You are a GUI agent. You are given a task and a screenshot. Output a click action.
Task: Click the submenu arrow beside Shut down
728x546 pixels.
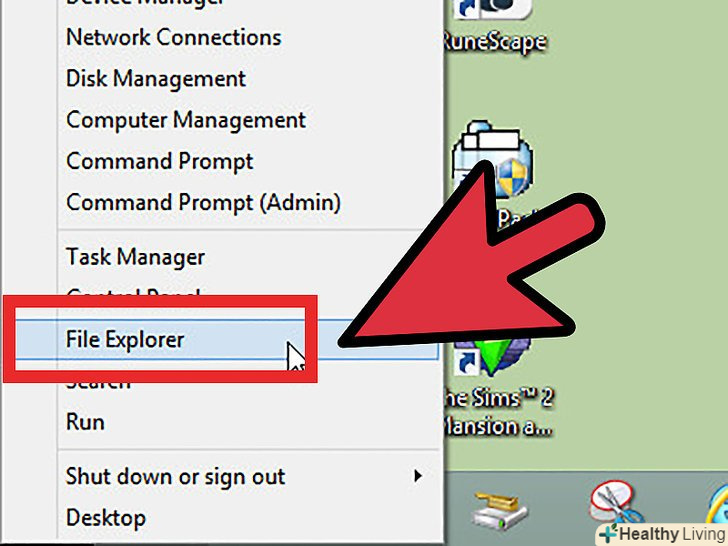point(418,476)
